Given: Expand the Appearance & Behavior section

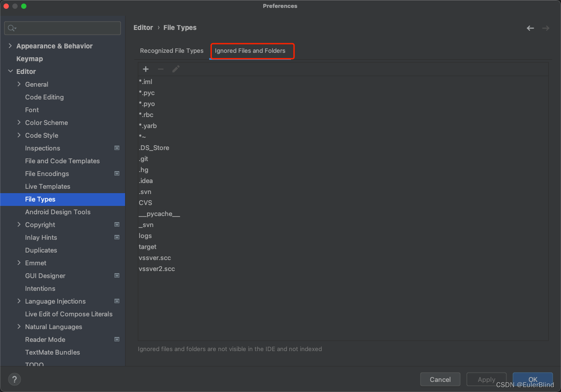Looking at the screenshot, I should (x=10, y=46).
